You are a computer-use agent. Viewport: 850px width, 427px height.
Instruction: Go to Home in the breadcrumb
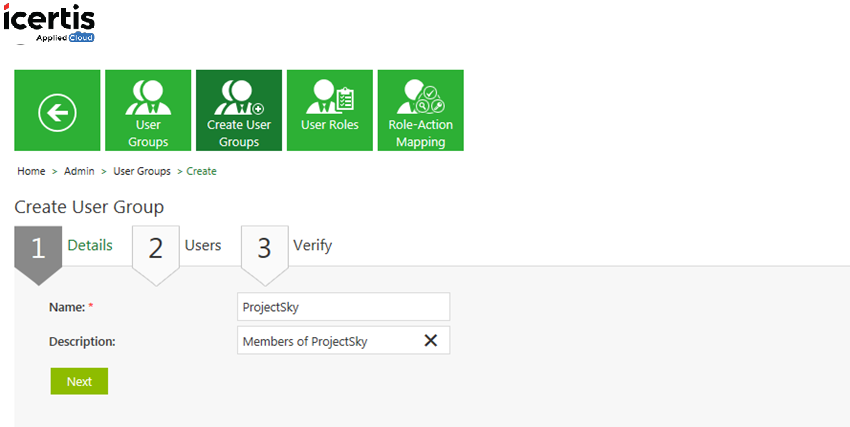coord(31,171)
